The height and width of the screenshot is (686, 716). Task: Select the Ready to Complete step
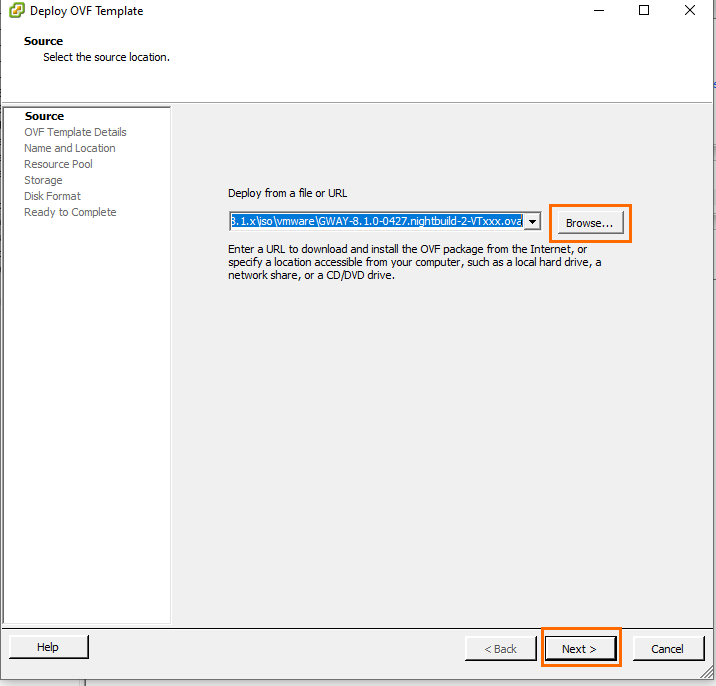pos(70,212)
